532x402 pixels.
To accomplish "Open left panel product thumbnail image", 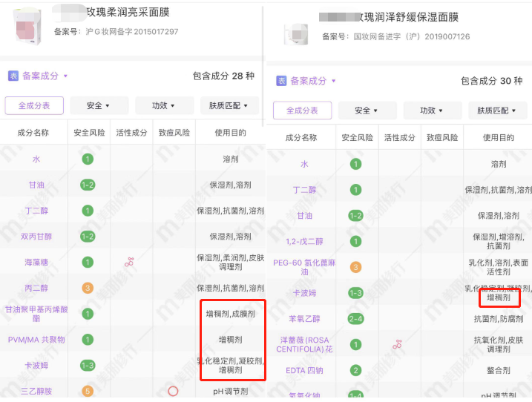I will tap(27, 27).
